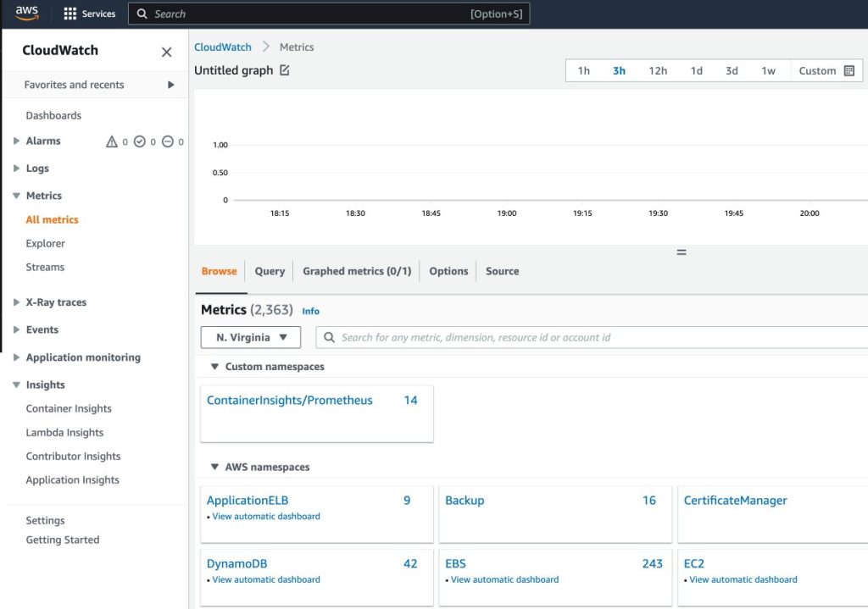Click the search magnifier icon in top bar
Screen dimensions: 868x609
[x=142, y=14]
